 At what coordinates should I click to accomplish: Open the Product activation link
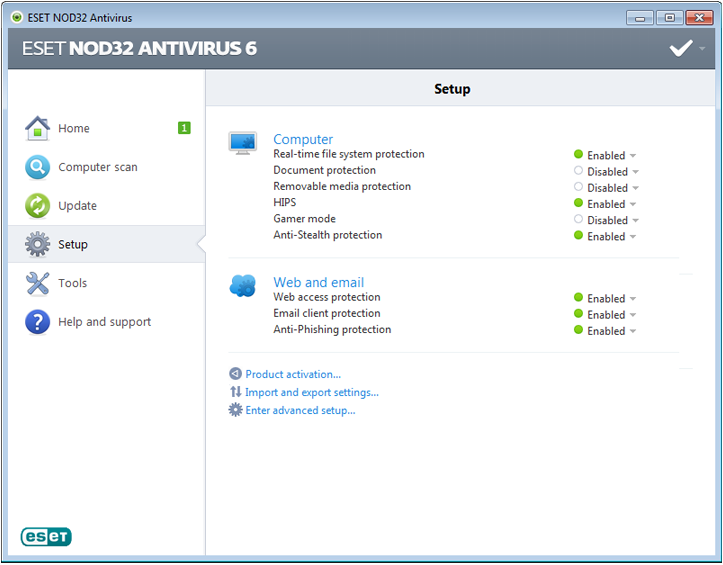coord(292,374)
